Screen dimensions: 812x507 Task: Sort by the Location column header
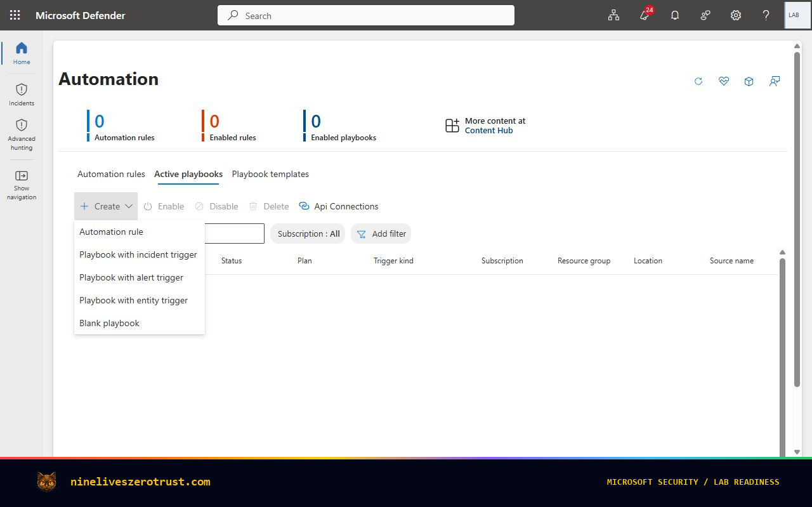tap(648, 261)
